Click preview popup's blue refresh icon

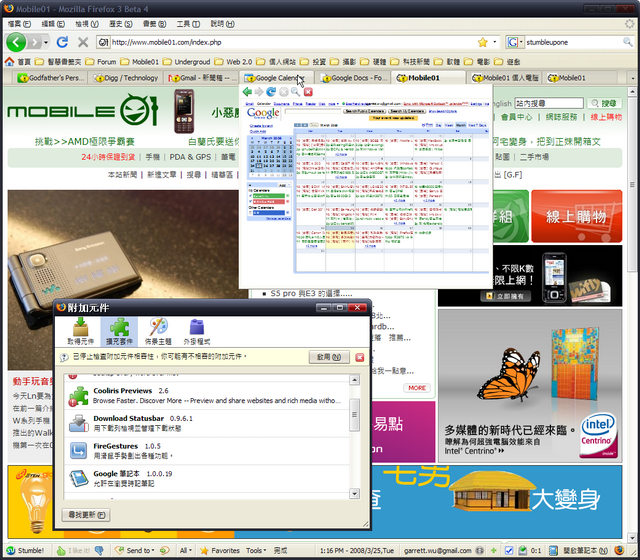[x=271, y=92]
